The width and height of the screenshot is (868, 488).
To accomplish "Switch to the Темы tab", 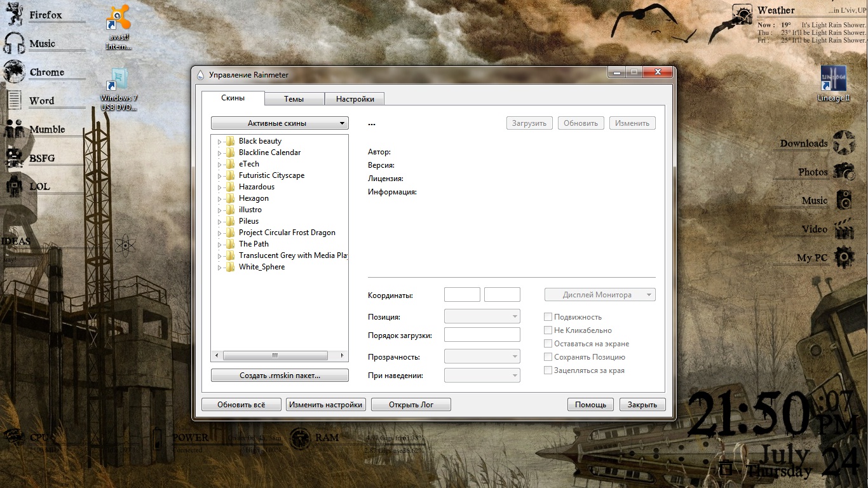I will [294, 99].
